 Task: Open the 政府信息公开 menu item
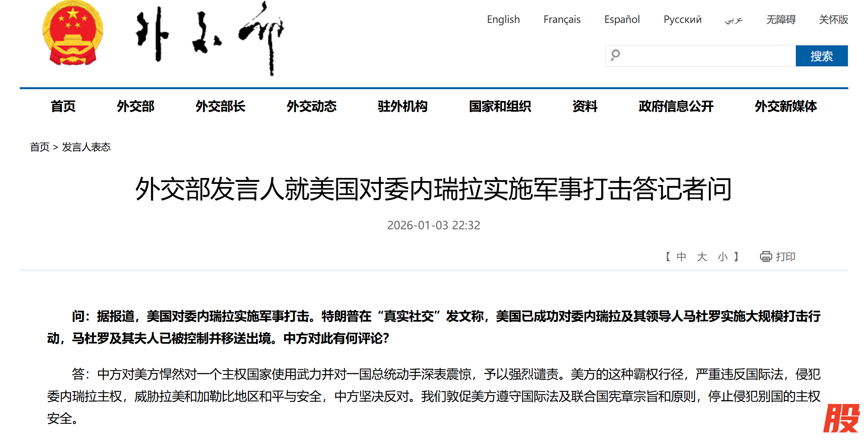pyautogui.click(x=676, y=106)
